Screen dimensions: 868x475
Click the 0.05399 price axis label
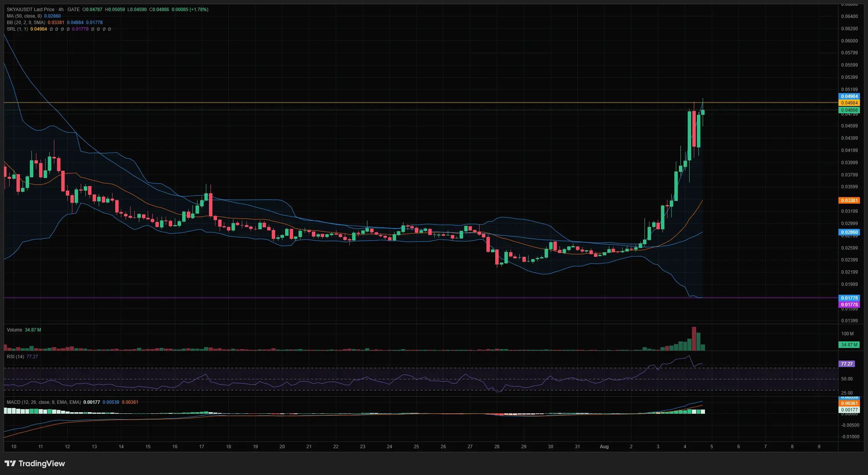[x=849, y=77]
